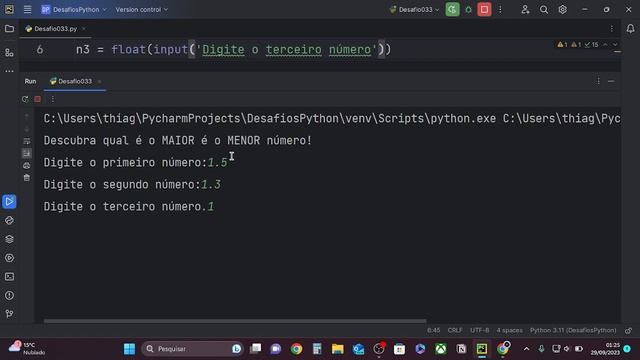Clear console output with the trash icon
The height and width of the screenshot is (360, 640).
(27, 178)
